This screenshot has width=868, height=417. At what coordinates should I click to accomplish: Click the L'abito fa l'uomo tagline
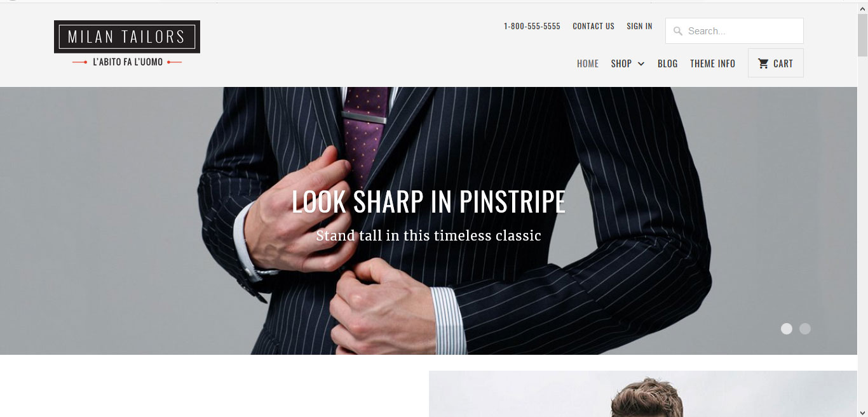(x=128, y=62)
